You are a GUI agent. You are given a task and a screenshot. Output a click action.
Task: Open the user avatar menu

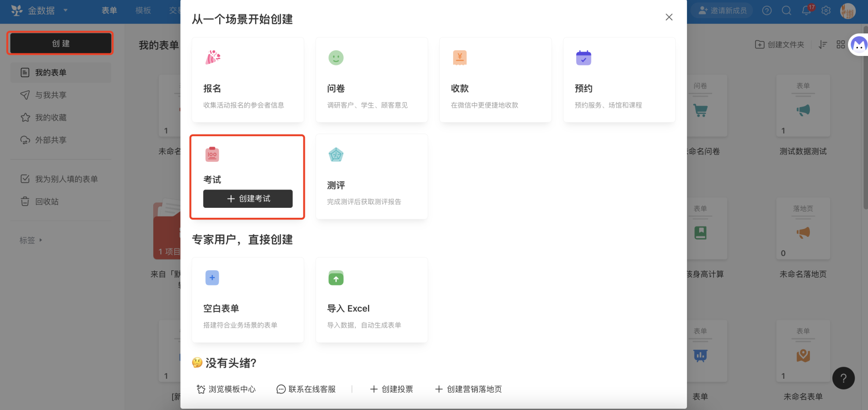(848, 11)
